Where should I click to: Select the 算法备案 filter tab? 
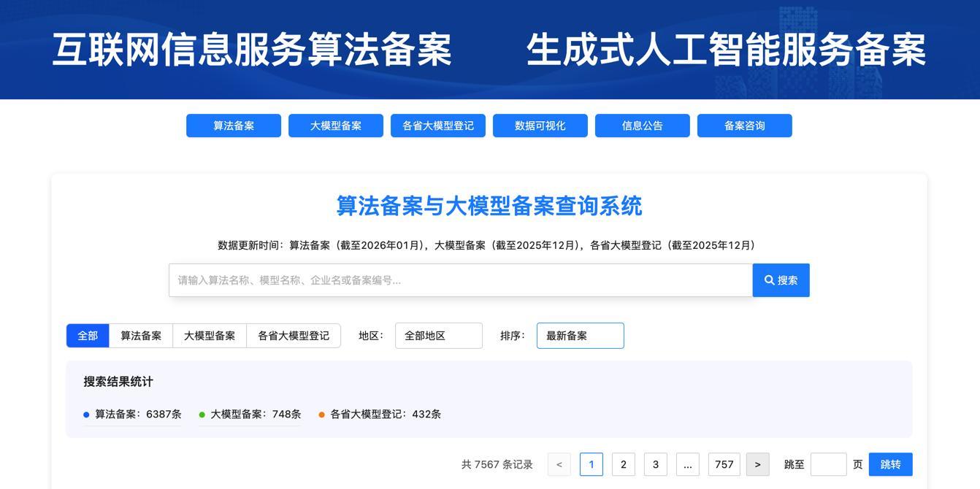(141, 336)
